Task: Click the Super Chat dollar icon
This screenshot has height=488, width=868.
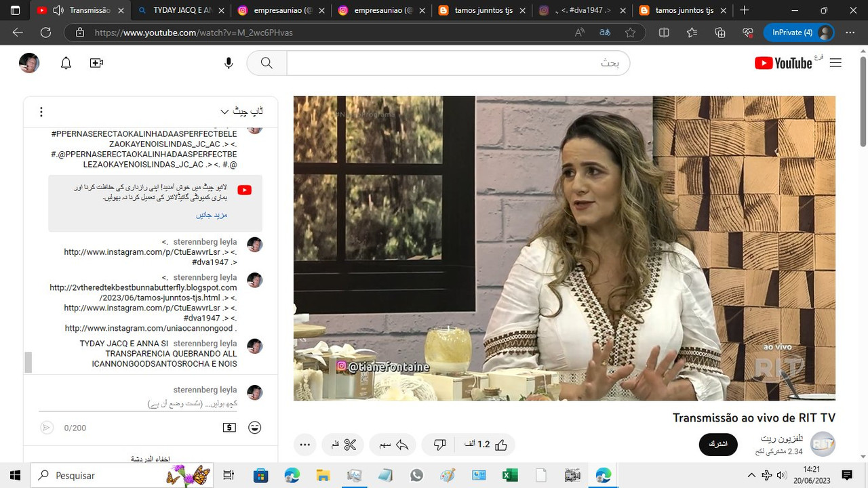Action: (229, 428)
